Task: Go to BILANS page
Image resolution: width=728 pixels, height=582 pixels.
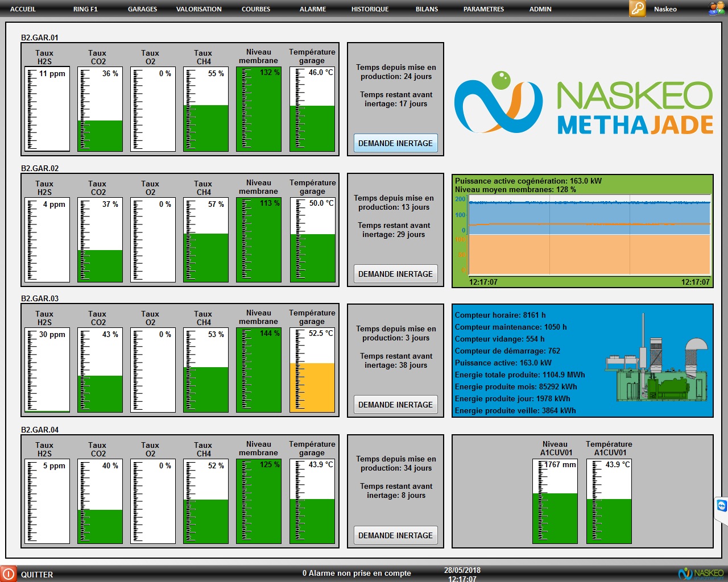Action: [427, 9]
